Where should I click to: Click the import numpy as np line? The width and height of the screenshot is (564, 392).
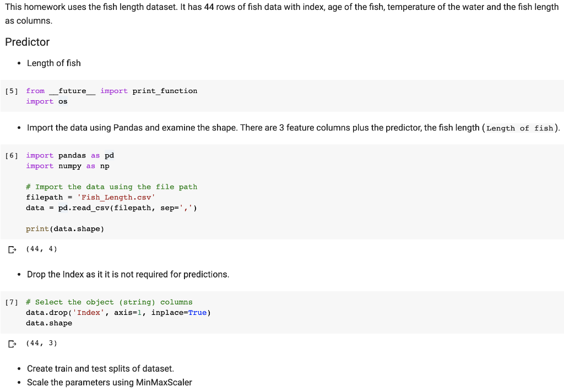[x=67, y=166]
